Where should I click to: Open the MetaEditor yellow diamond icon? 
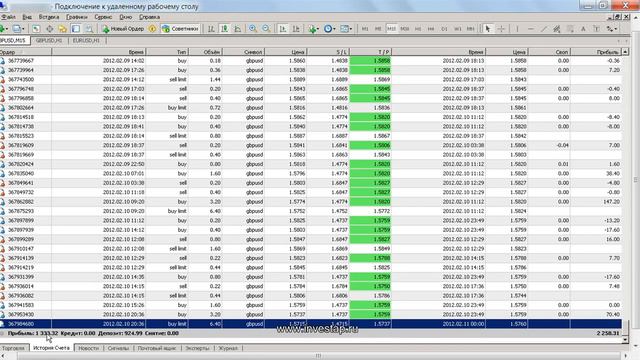point(152,29)
